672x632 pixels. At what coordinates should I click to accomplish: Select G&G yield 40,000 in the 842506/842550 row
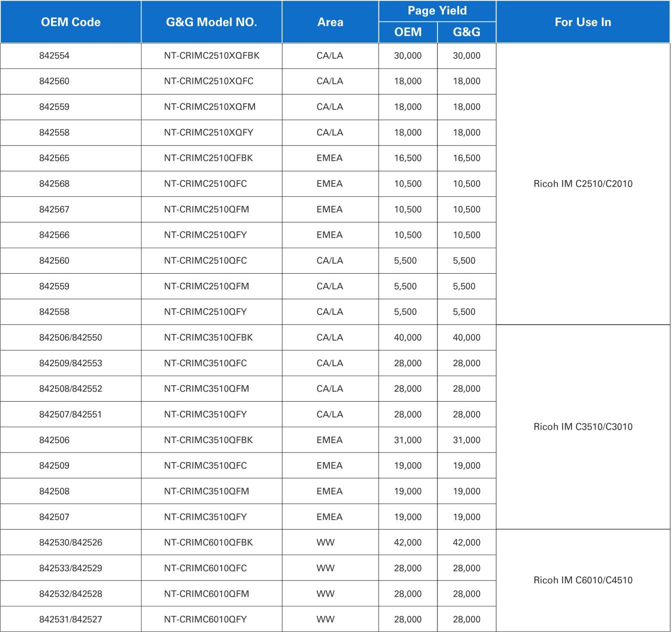[466, 337]
